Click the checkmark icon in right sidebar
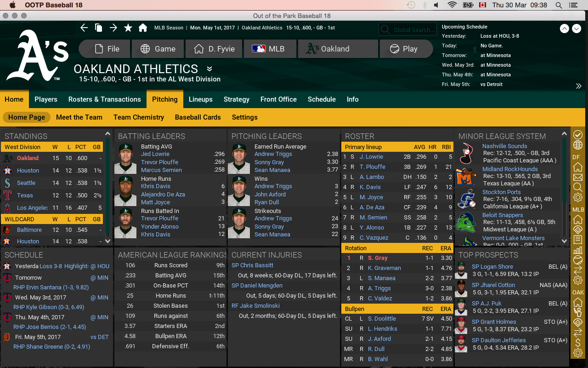The width and height of the screenshot is (588, 368). 578,135
